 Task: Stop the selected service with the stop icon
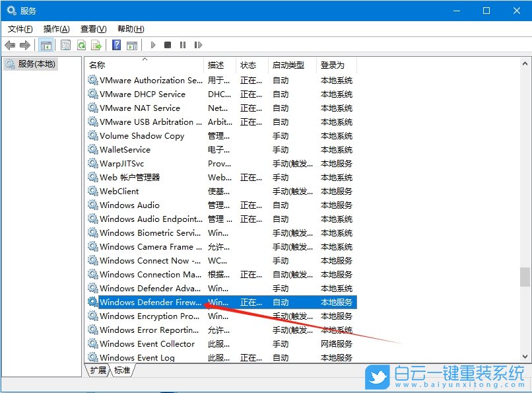coord(168,44)
